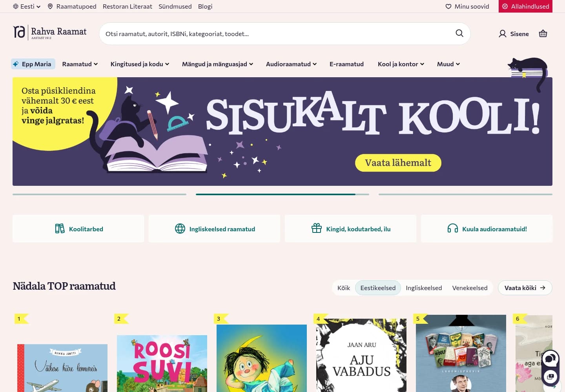The height and width of the screenshot is (392, 565).
Task: Click Vaata kõiki button
Action: (x=525, y=288)
